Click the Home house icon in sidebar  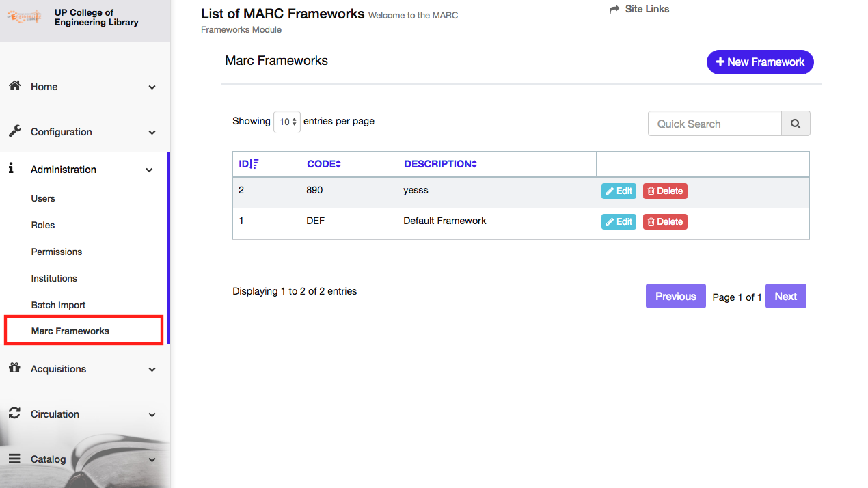coord(14,86)
